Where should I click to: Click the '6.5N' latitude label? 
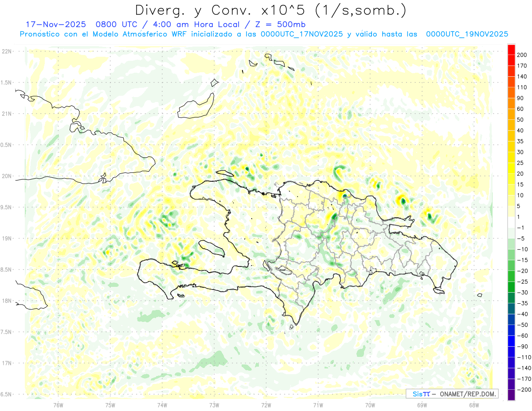point(6,394)
